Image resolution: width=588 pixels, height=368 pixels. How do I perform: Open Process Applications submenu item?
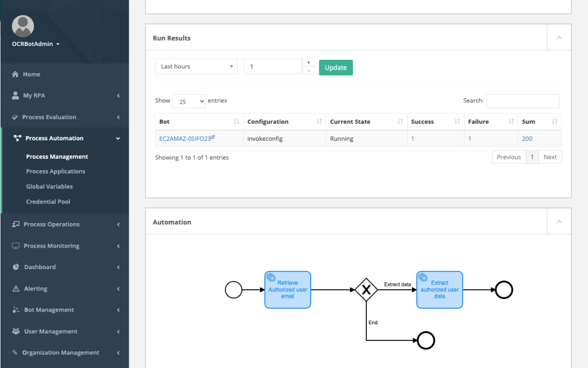[56, 171]
